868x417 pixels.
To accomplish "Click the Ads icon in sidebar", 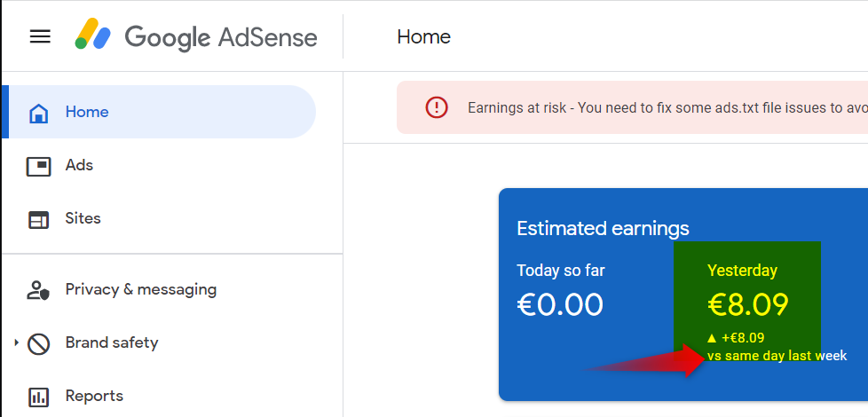I will coord(38,166).
